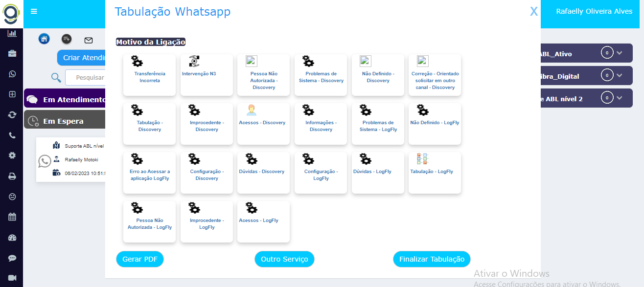Click the Suporte ABL nível text

click(x=85, y=146)
